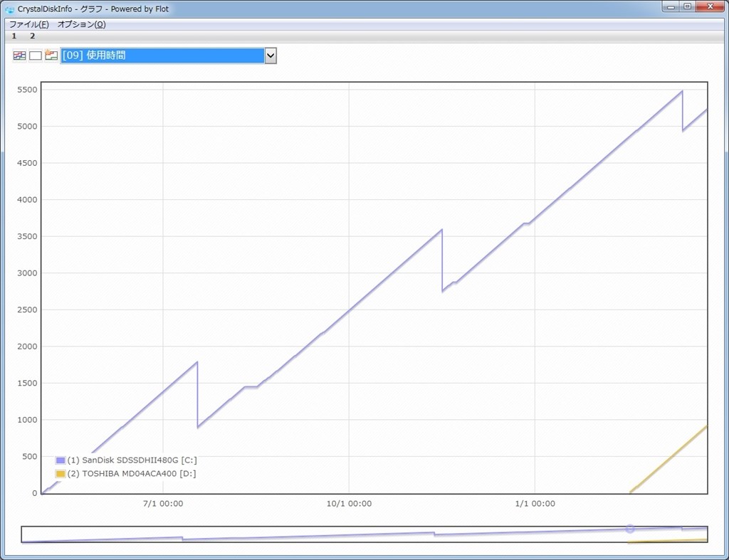Select disk 2 in the menu strip

pos(32,36)
